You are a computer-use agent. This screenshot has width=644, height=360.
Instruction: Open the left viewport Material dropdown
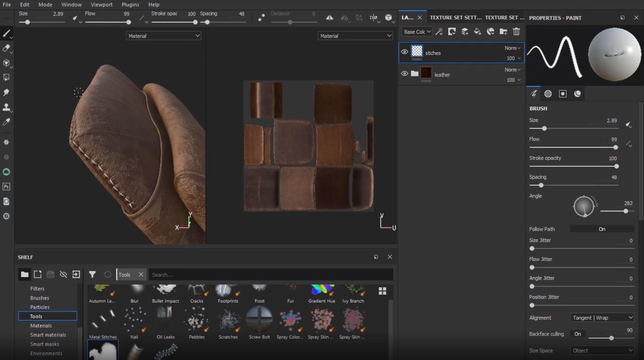point(163,36)
